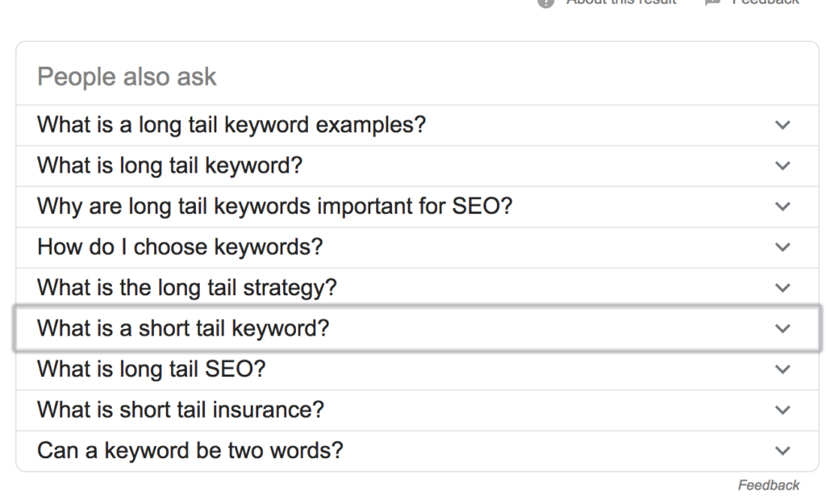The width and height of the screenshot is (826, 504).
Task: Click the About this result info icon
Action: click(544, 3)
